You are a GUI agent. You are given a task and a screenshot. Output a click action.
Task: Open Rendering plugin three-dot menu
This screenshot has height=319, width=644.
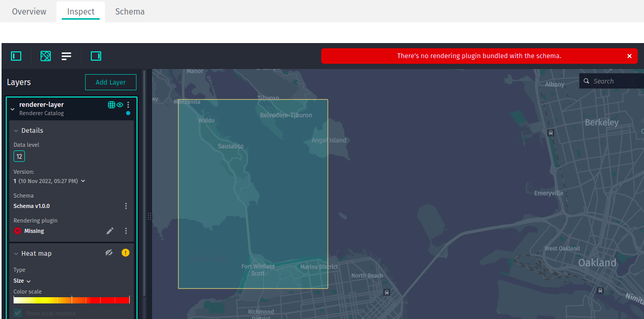[126, 231]
